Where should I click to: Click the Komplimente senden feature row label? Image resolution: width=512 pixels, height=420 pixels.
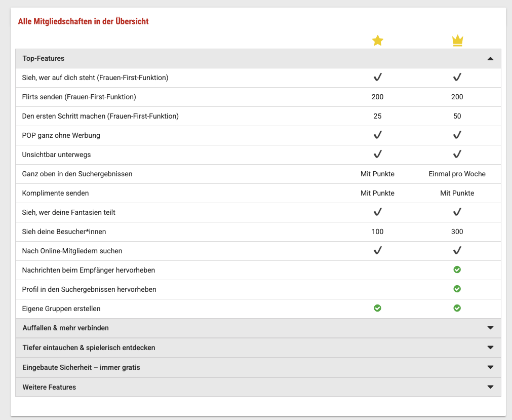[56, 193]
